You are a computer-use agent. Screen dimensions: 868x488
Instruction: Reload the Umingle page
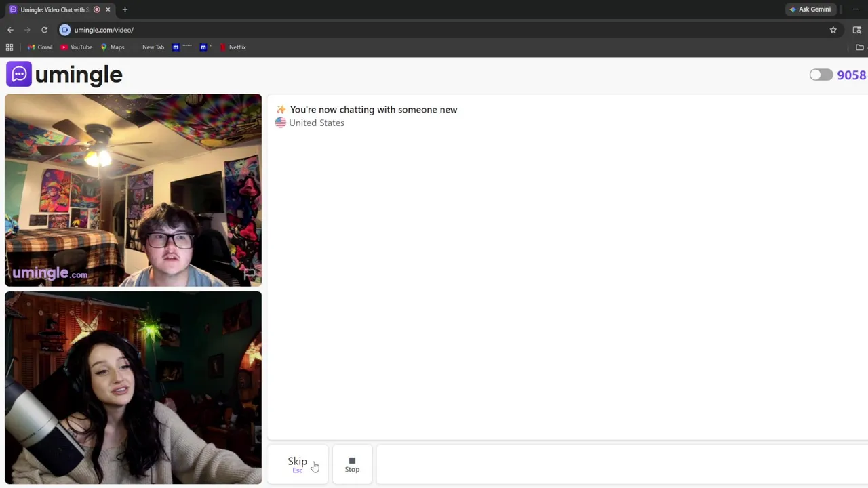click(x=44, y=30)
